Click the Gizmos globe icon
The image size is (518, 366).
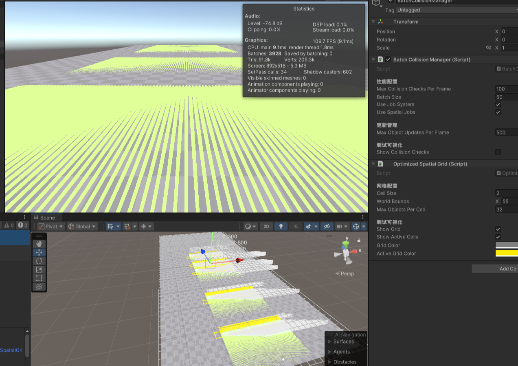click(356, 226)
